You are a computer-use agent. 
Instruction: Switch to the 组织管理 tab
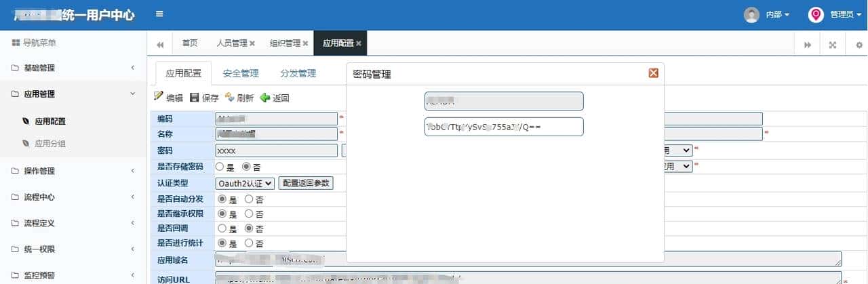point(285,43)
